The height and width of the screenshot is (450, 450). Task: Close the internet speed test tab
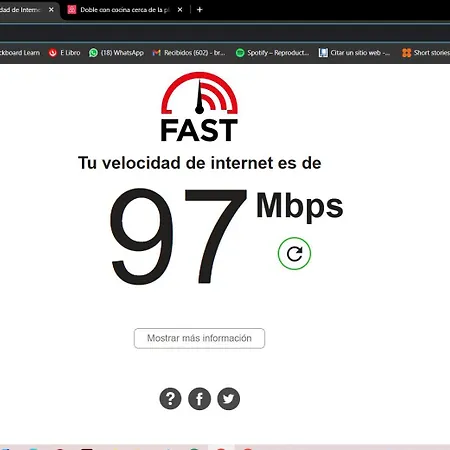[51, 10]
